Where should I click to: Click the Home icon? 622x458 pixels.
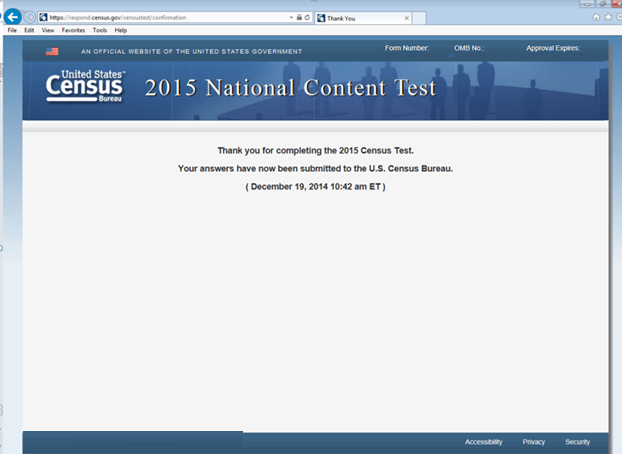pos(596,17)
